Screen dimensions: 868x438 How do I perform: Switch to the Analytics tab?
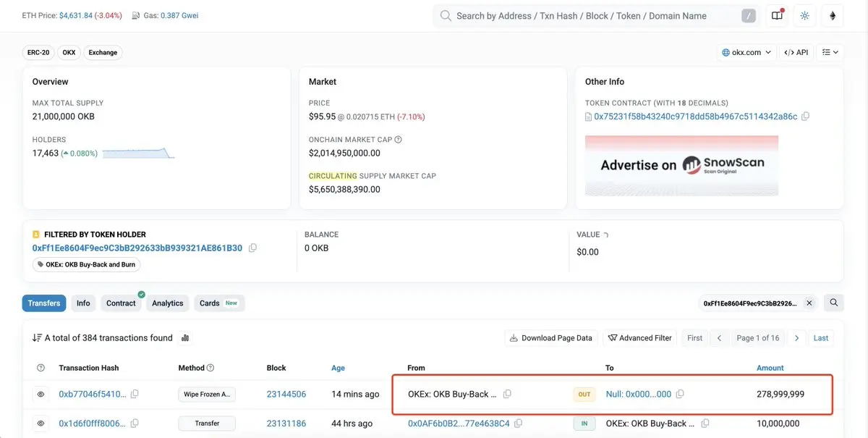click(x=168, y=303)
